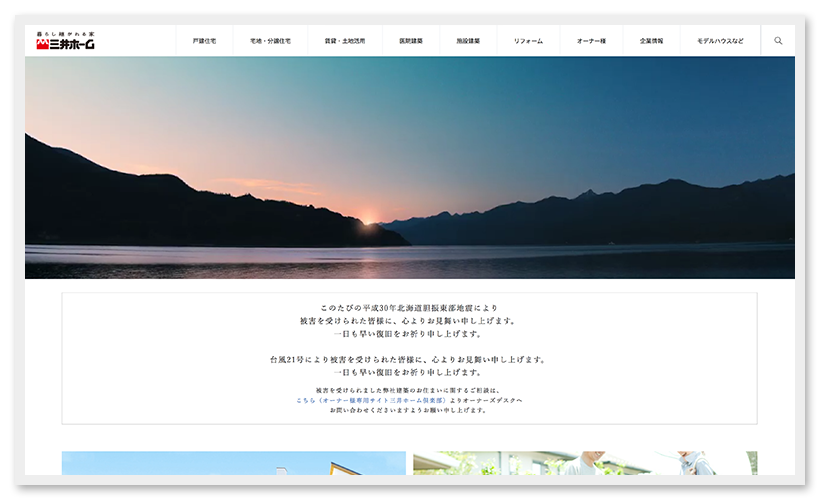The width and height of the screenshot is (820, 500).
Task: Navigate to 企業情報
Action: [x=651, y=41]
